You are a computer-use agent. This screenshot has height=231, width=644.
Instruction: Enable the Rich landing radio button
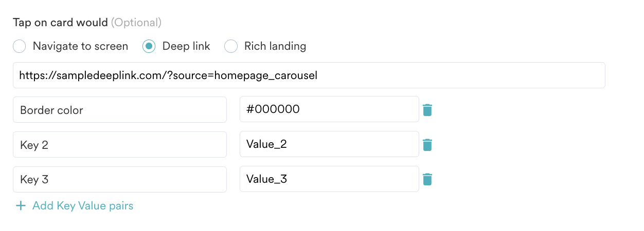[231, 46]
